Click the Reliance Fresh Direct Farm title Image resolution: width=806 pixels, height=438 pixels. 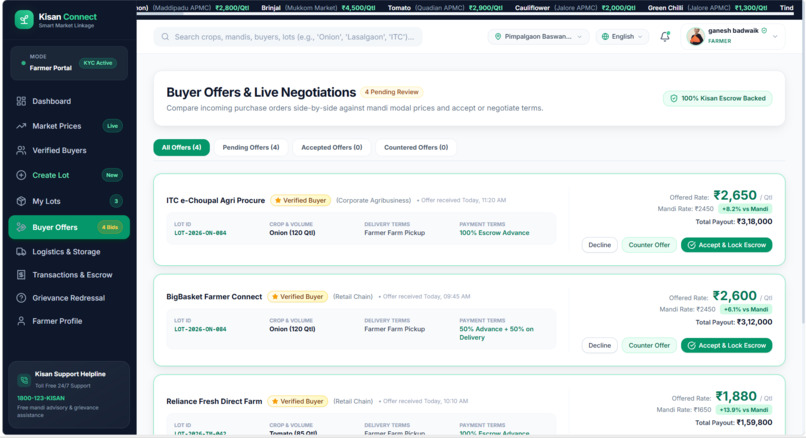point(214,402)
